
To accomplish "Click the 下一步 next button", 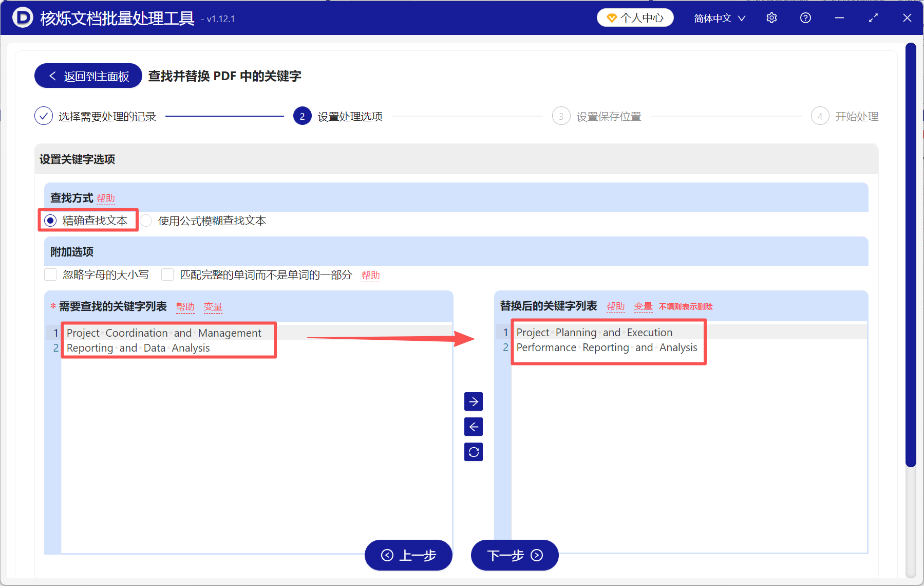I will (514, 555).
